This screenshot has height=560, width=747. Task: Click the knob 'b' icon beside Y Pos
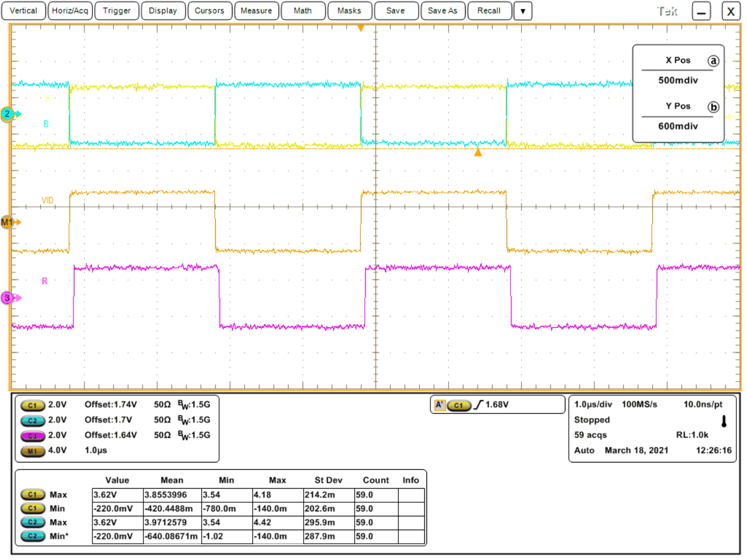coord(714,107)
